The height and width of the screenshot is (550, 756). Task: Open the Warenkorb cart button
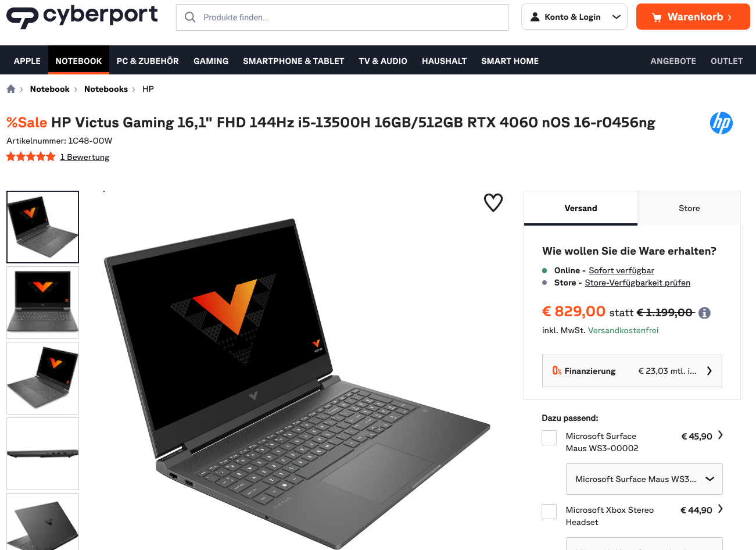pos(693,17)
